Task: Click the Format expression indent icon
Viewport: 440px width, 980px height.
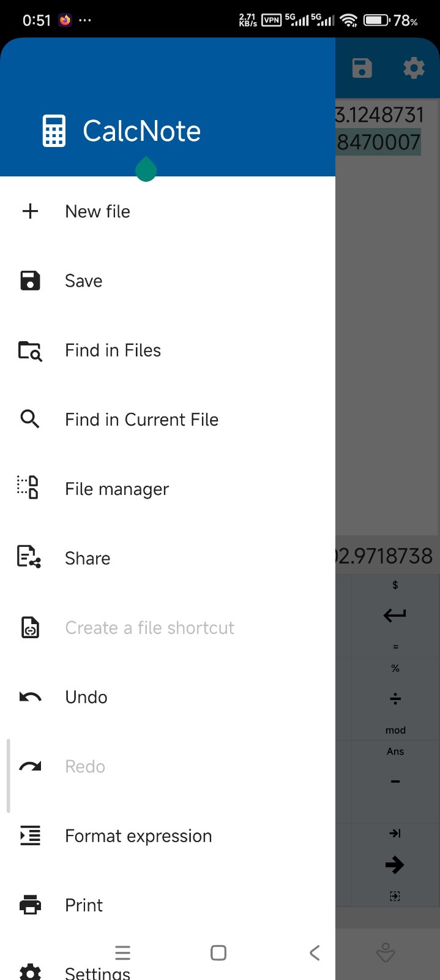Action: pos(30,835)
